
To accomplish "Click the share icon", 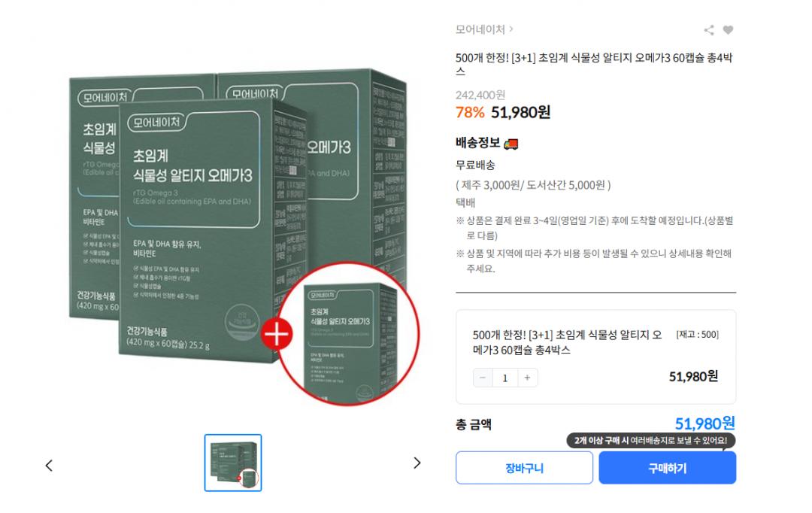I will [709, 30].
